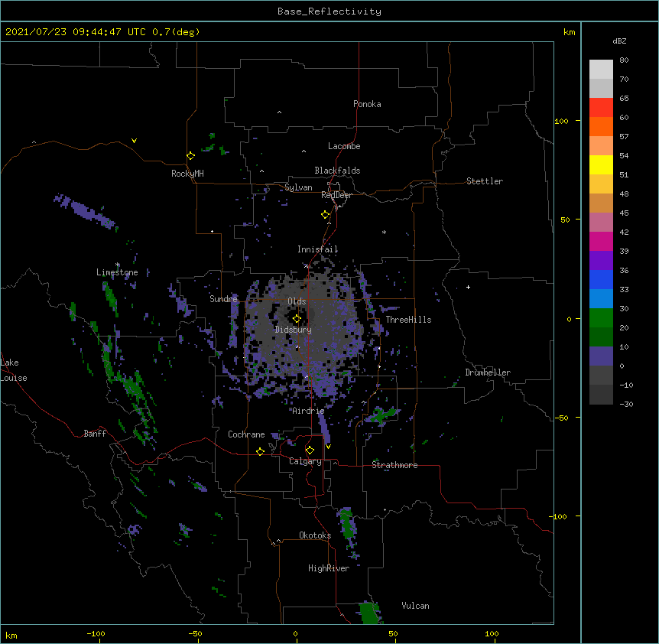Click the Okotoks town label

tap(315, 535)
